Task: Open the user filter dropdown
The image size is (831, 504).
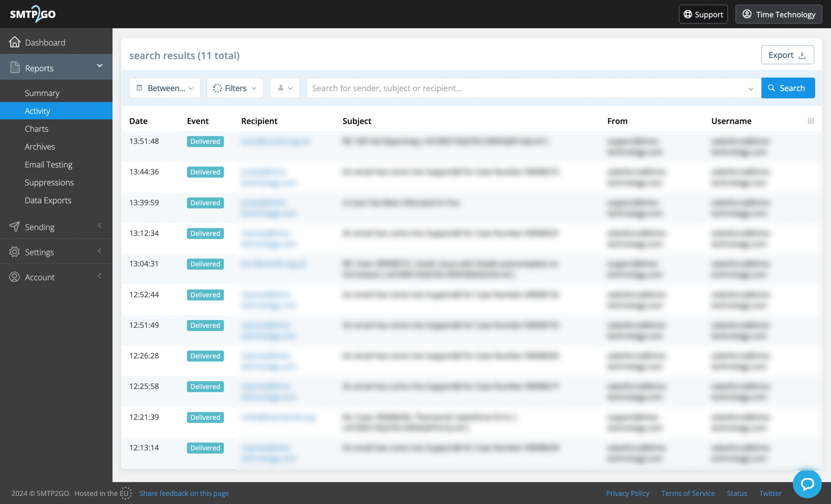Action: 285,88
